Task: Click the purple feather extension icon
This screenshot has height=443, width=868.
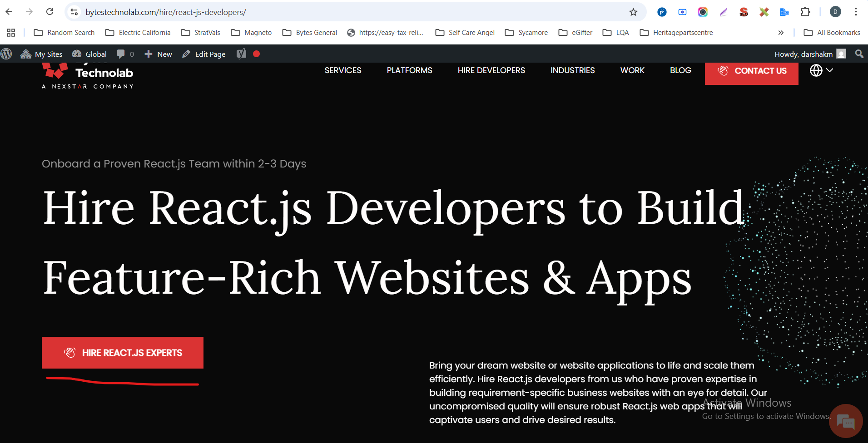Action: click(x=723, y=12)
